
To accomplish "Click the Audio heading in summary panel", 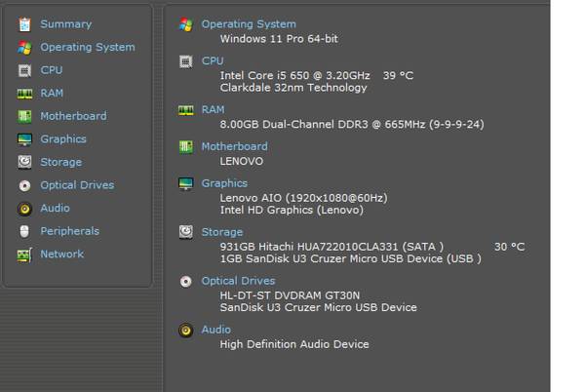I will coord(216,330).
